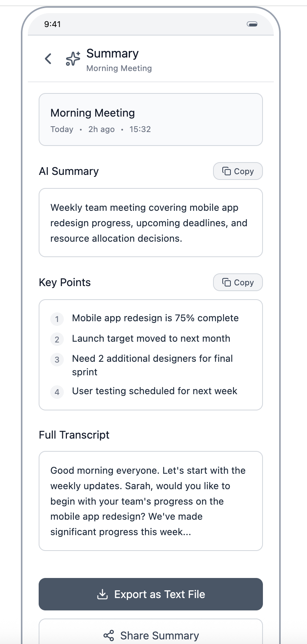
Task: Click key point about 75% complete redesign
Action: (x=155, y=318)
